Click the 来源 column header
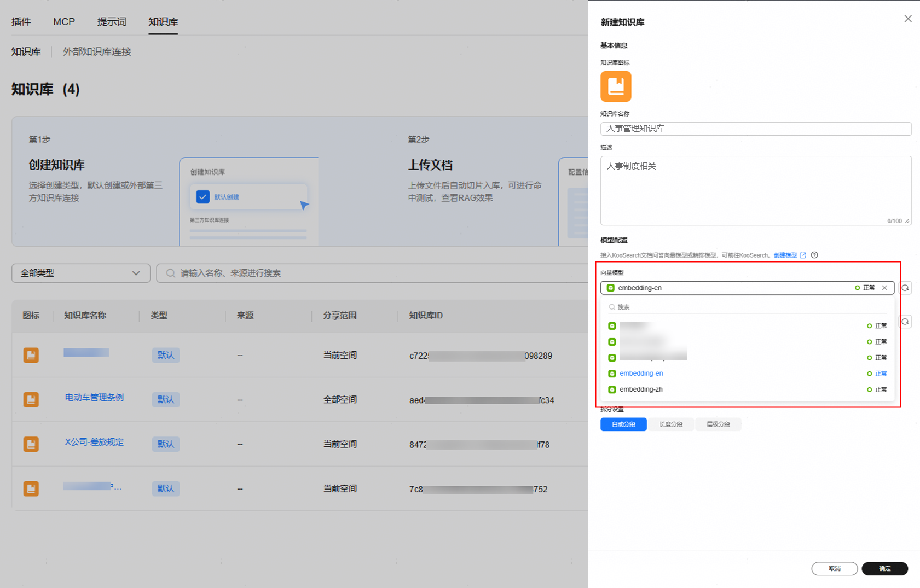This screenshot has height=588, width=920. pos(245,316)
